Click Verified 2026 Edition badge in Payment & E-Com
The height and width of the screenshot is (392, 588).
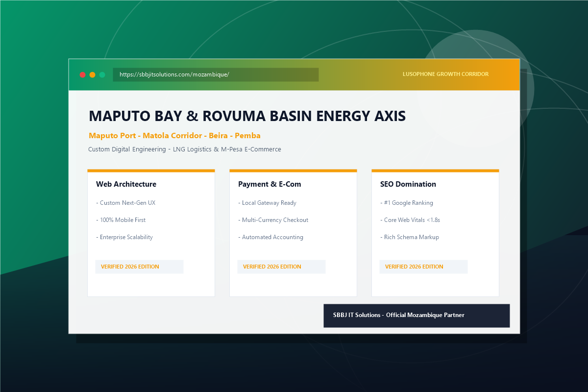(x=281, y=267)
